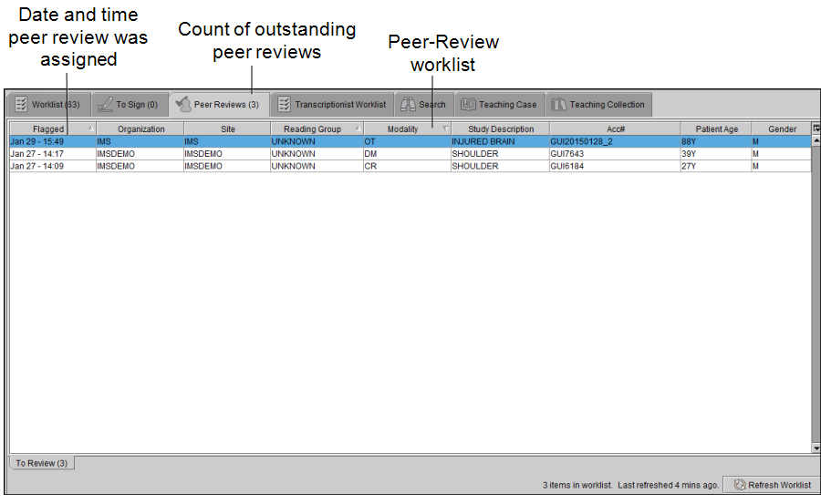Select the row with accession GUI7643
Image resolution: width=821 pixels, height=504 pixels.
pos(566,154)
